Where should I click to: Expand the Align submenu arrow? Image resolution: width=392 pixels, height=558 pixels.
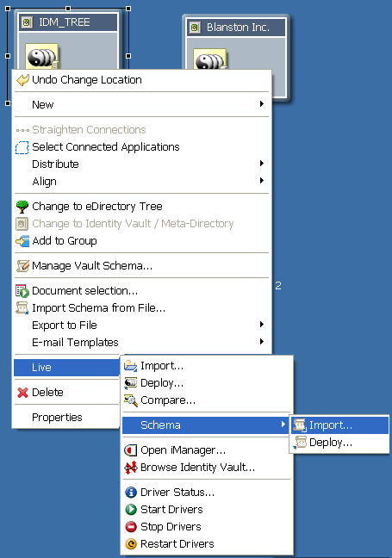[262, 181]
